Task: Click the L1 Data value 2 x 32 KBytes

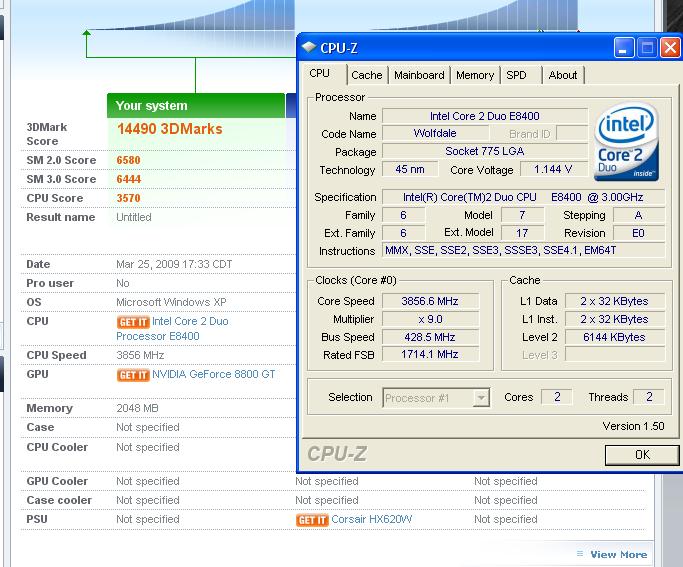Action: pyautogui.click(x=614, y=301)
